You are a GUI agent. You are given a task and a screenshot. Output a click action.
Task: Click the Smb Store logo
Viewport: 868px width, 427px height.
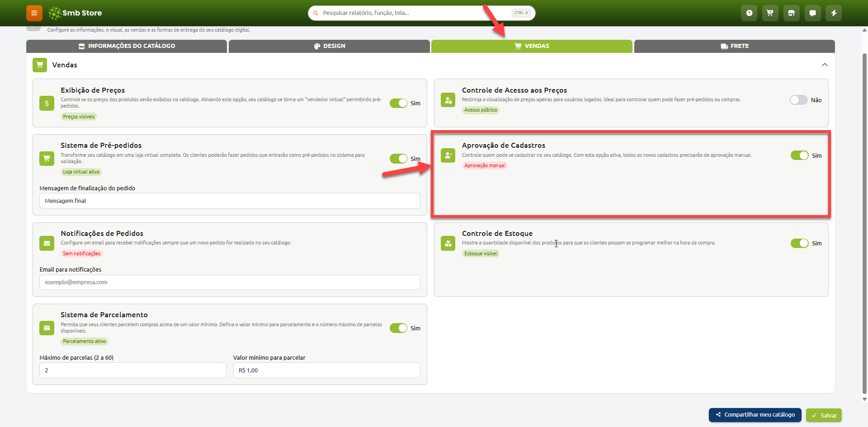[x=75, y=13]
